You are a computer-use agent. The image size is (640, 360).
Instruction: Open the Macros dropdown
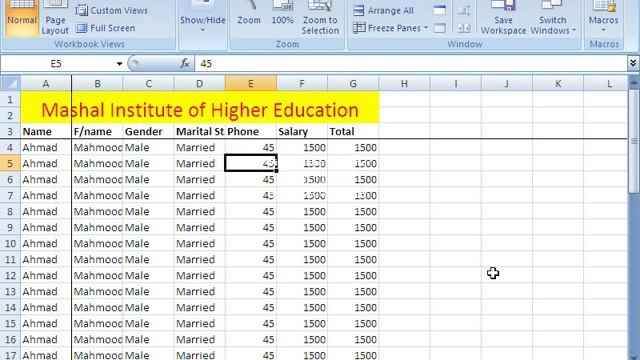coord(603,18)
